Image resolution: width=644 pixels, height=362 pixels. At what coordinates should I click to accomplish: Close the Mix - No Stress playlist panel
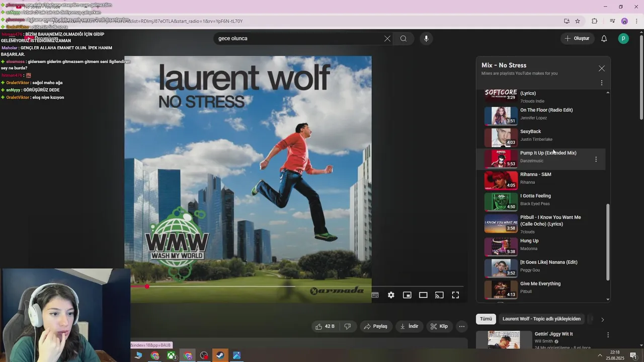601,68
